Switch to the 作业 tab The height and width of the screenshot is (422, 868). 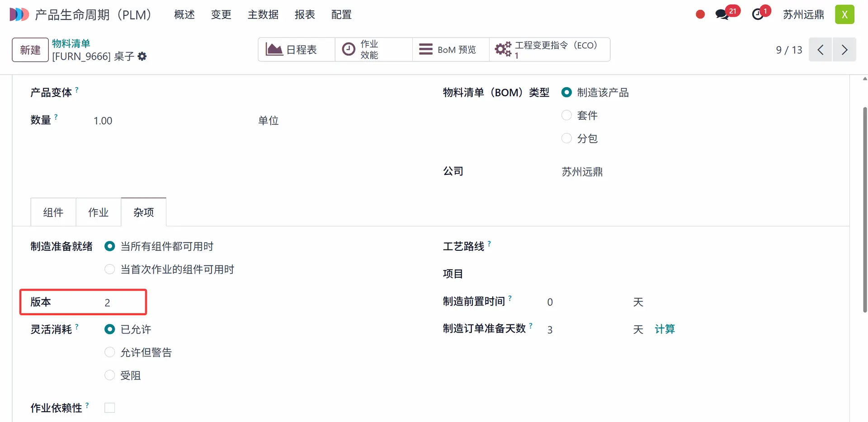pyautogui.click(x=98, y=212)
